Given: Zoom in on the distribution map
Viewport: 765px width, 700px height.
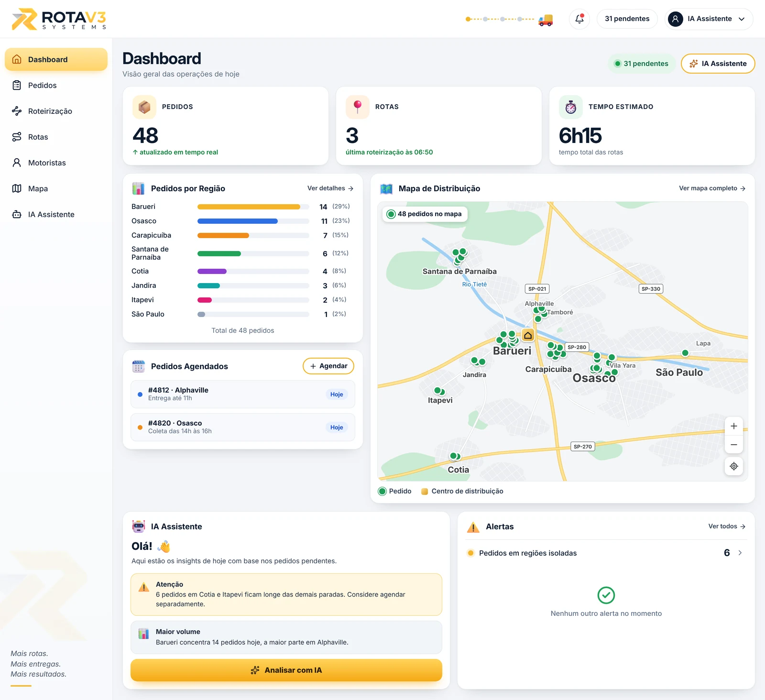Looking at the screenshot, I should tap(734, 426).
